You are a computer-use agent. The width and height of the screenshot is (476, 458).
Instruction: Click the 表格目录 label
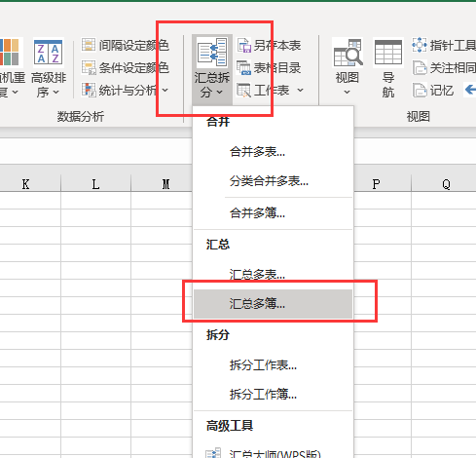coord(277,67)
